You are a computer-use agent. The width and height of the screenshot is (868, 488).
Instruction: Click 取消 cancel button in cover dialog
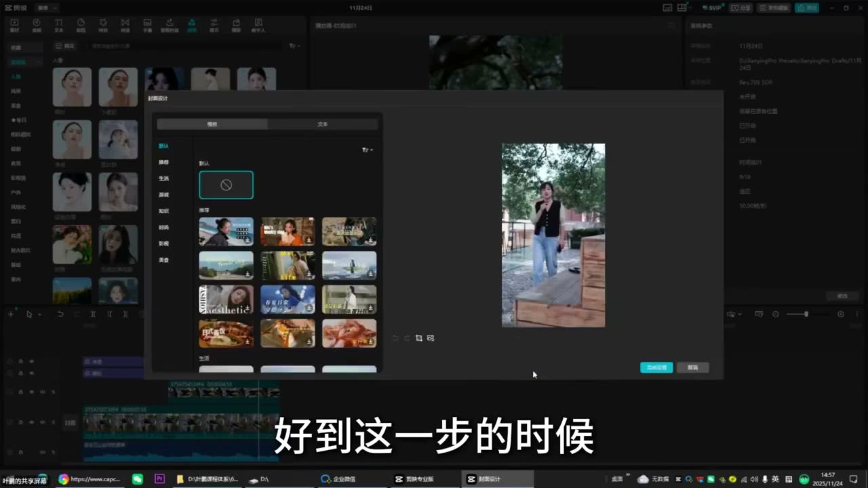pos(692,367)
